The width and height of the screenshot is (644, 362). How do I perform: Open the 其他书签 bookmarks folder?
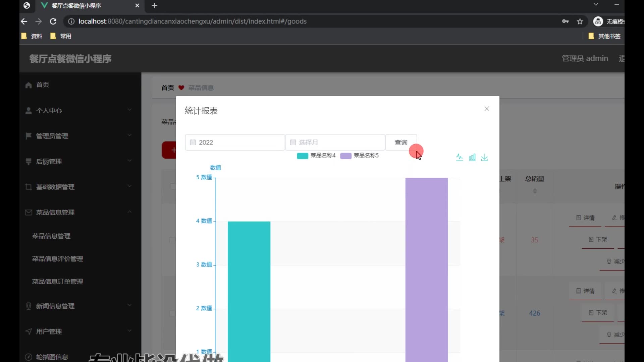605,36
